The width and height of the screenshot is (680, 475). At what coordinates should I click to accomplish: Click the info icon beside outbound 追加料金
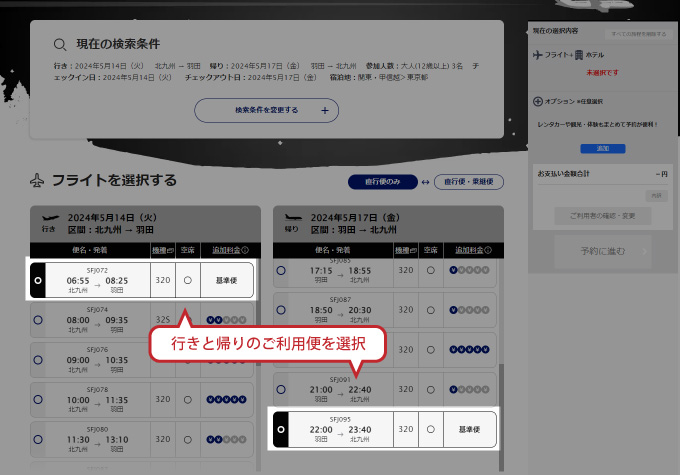click(245, 250)
